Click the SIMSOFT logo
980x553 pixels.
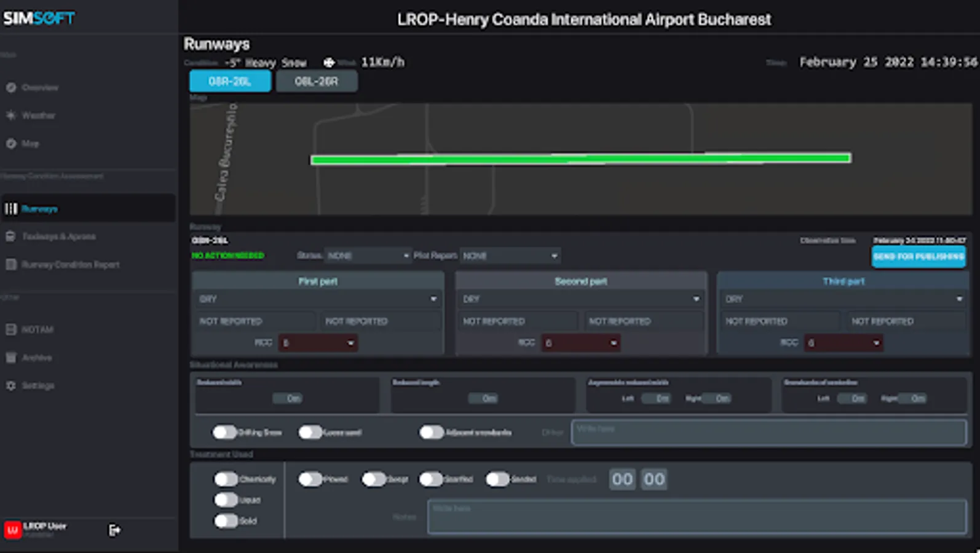[39, 18]
